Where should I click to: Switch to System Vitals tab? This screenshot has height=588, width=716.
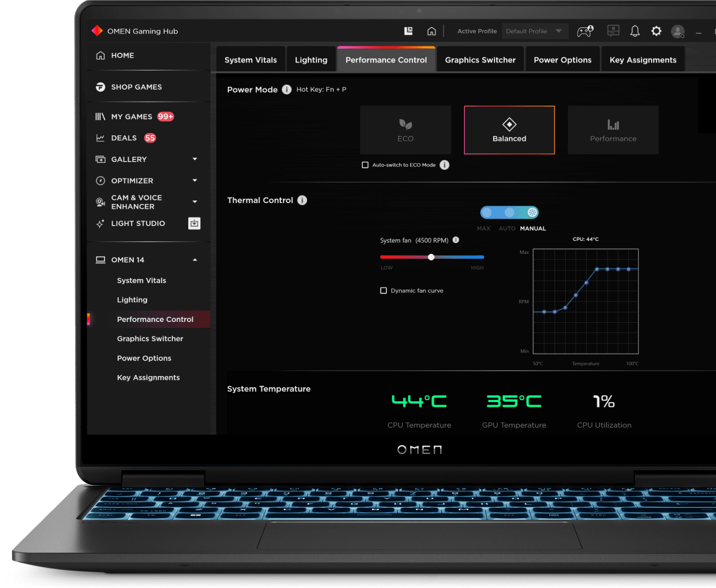[x=251, y=60]
